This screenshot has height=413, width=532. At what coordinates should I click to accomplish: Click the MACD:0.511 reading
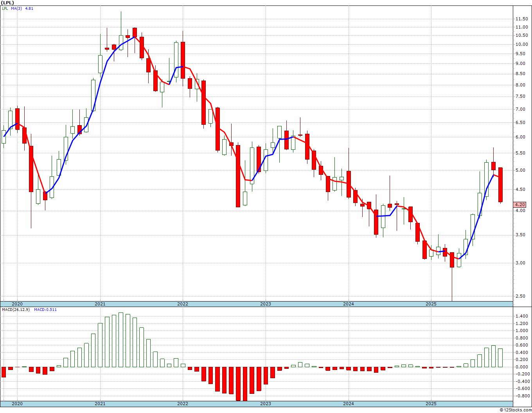click(45, 310)
